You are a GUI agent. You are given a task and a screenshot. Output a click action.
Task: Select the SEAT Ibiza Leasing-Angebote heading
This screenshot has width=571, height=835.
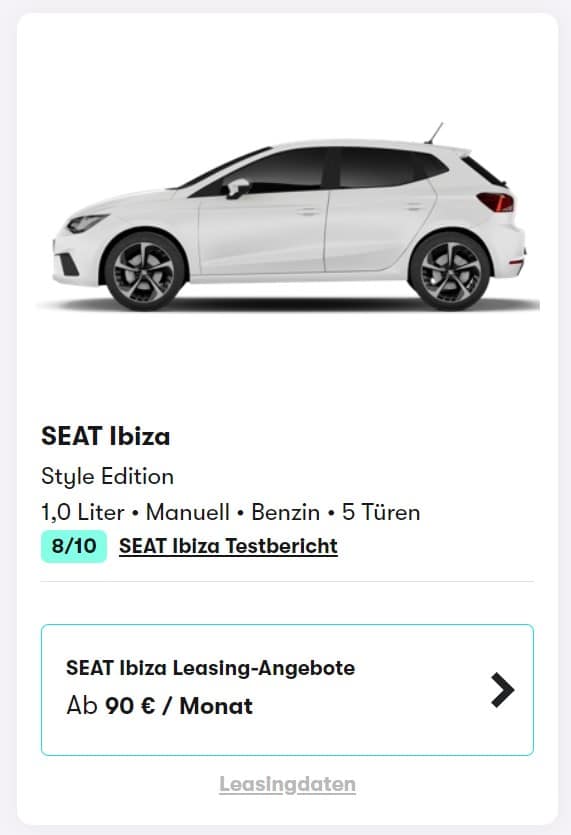(210, 668)
